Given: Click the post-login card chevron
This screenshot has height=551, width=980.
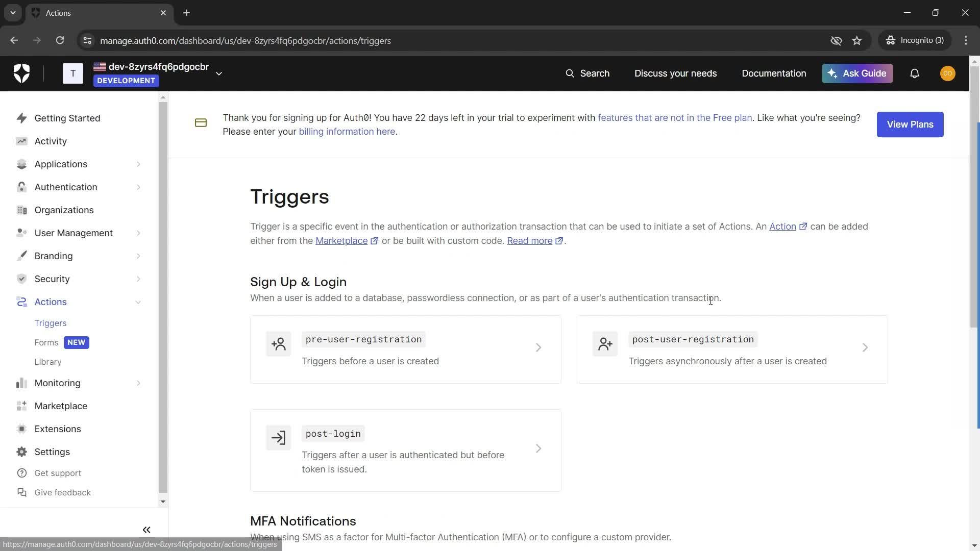Looking at the screenshot, I should tap(538, 448).
